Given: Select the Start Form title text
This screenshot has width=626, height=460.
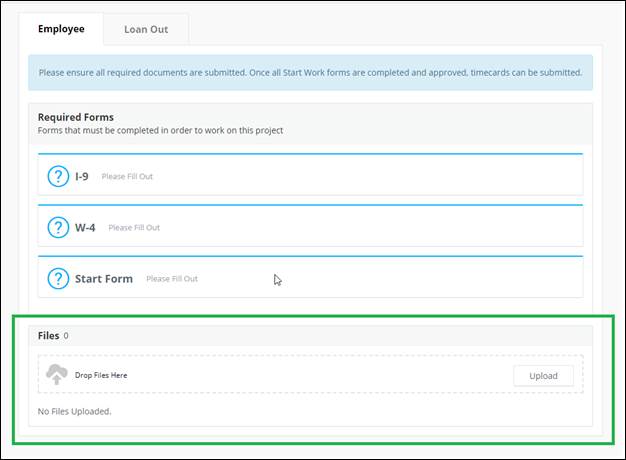Looking at the screenshot, I should [104, 279].
